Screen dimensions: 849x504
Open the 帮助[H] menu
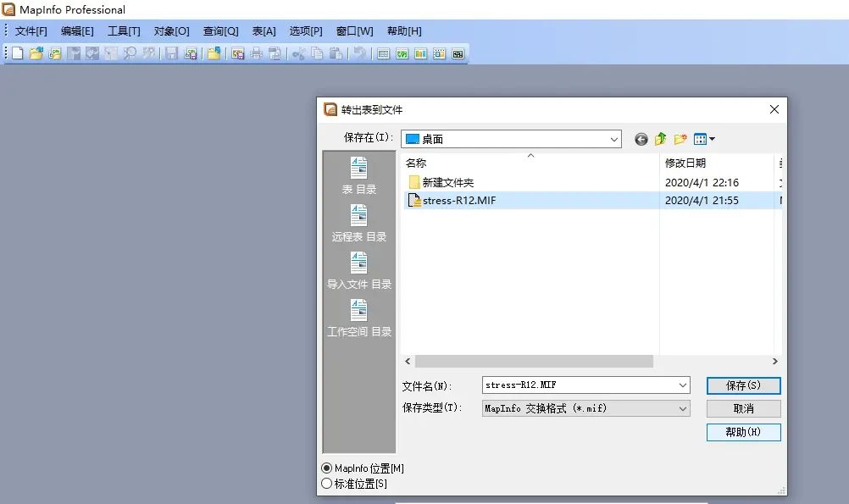click(x=404, y=30)
